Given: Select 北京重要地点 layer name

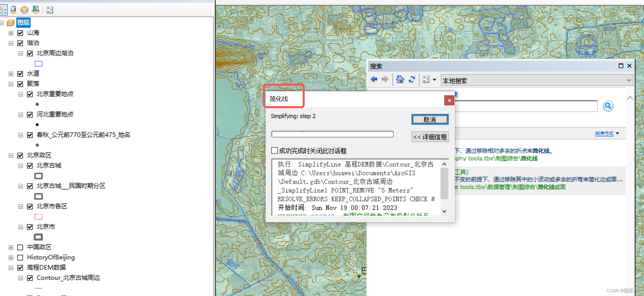Looking at the screenshot, I should click(x=55, y=94).
